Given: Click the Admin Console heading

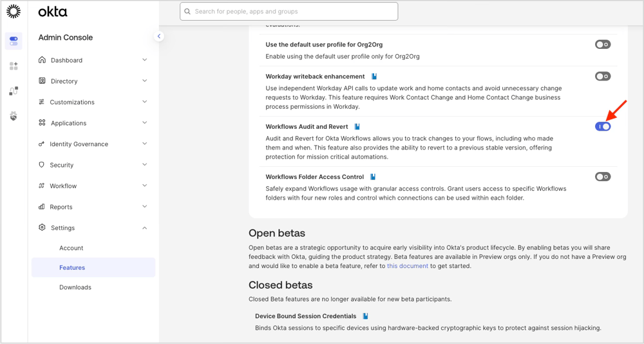Looking at the screenshot, I should click(x=66, y=37).
